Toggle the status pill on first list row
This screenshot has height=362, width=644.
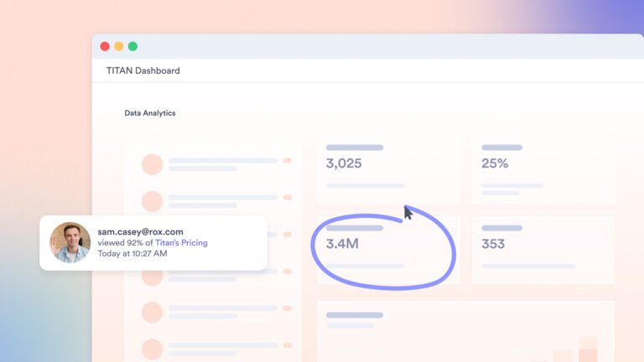click(x=288, y=160)
